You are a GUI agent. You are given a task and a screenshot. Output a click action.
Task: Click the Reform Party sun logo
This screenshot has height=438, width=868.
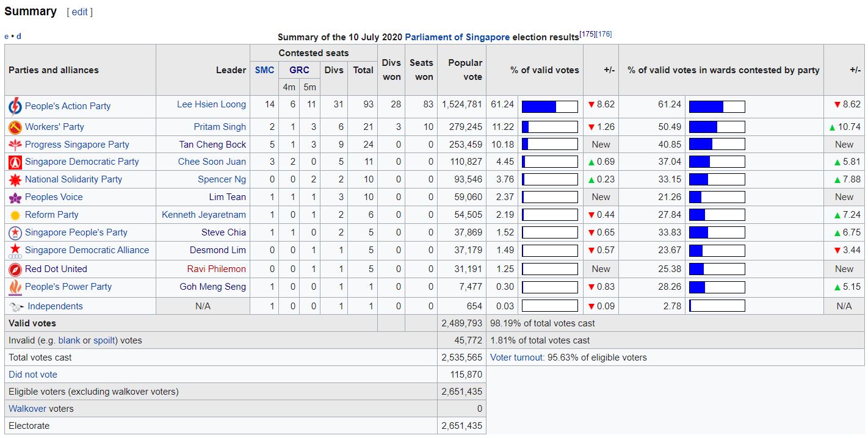[15, 215]
